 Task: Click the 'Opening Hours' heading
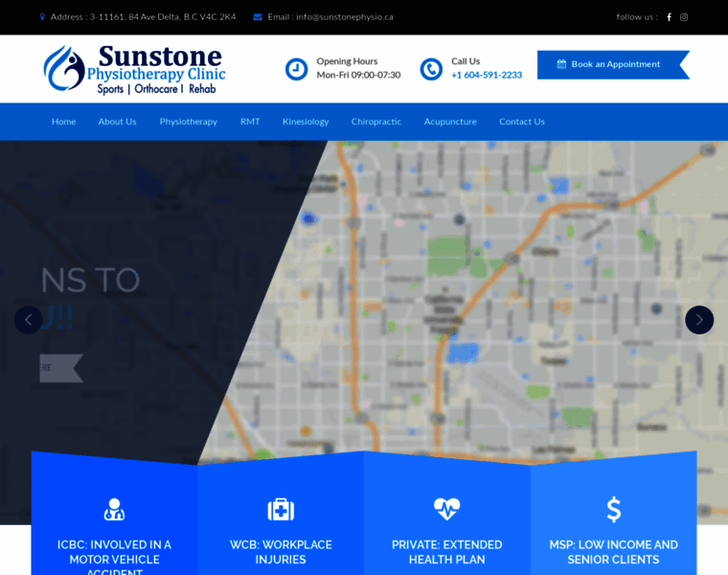347,61
